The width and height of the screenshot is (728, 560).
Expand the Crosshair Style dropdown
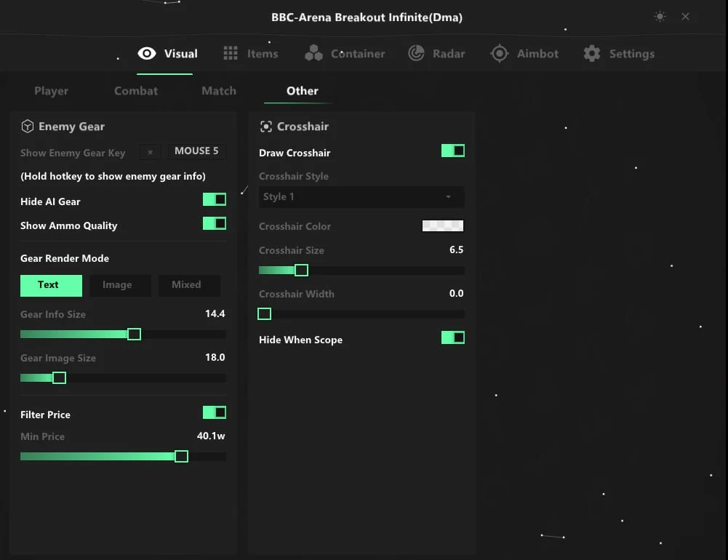coord(361,197)
